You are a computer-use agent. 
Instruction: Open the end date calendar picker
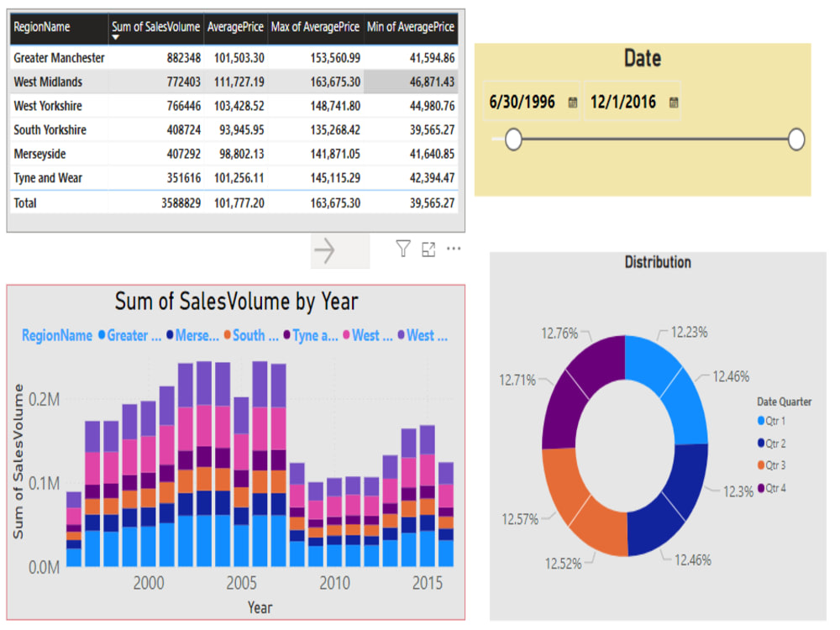(674, 102)
